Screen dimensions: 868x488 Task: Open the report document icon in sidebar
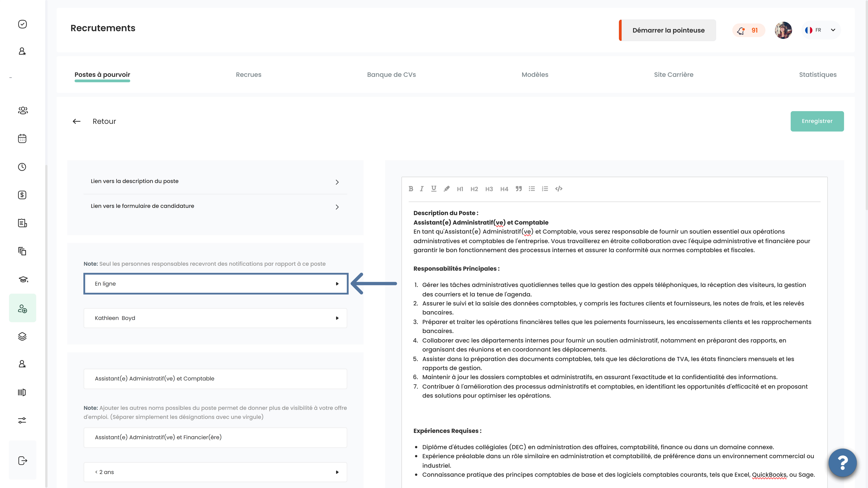tap(22, 223)
